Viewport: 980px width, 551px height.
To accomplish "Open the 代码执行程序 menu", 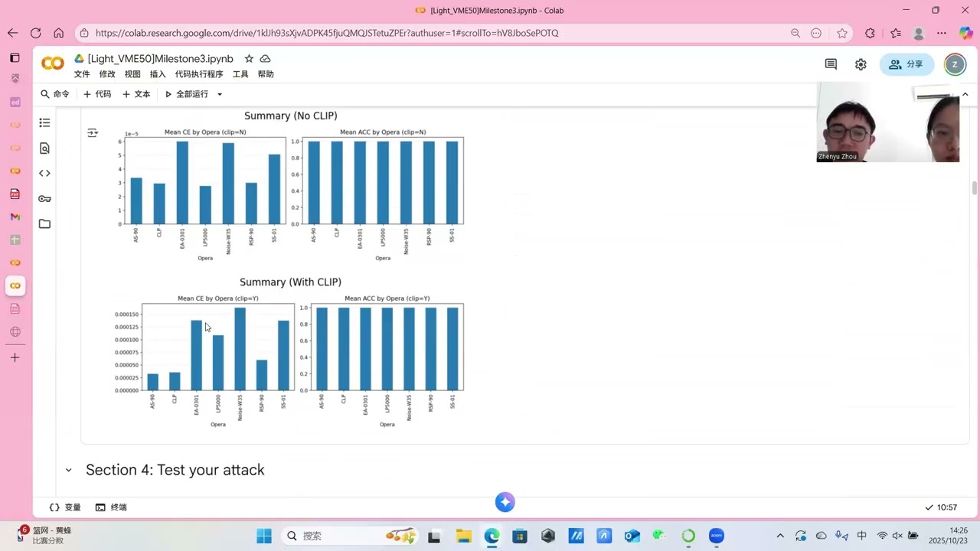I will [x=199, y=74].
